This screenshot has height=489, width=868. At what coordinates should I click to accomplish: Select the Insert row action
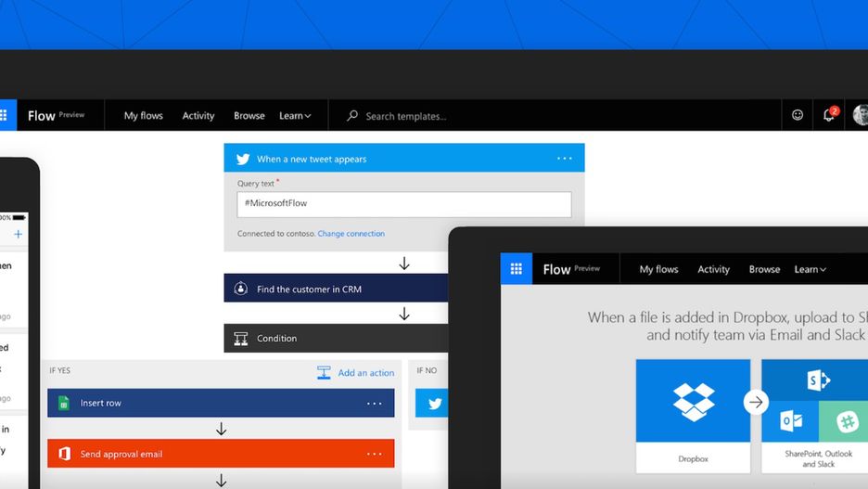point(221,403)
